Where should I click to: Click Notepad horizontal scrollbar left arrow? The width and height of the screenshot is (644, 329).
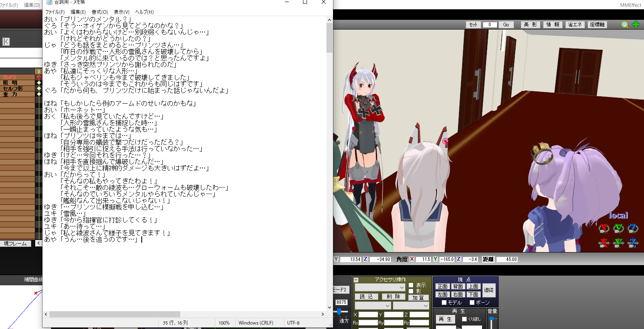(46, 314)
